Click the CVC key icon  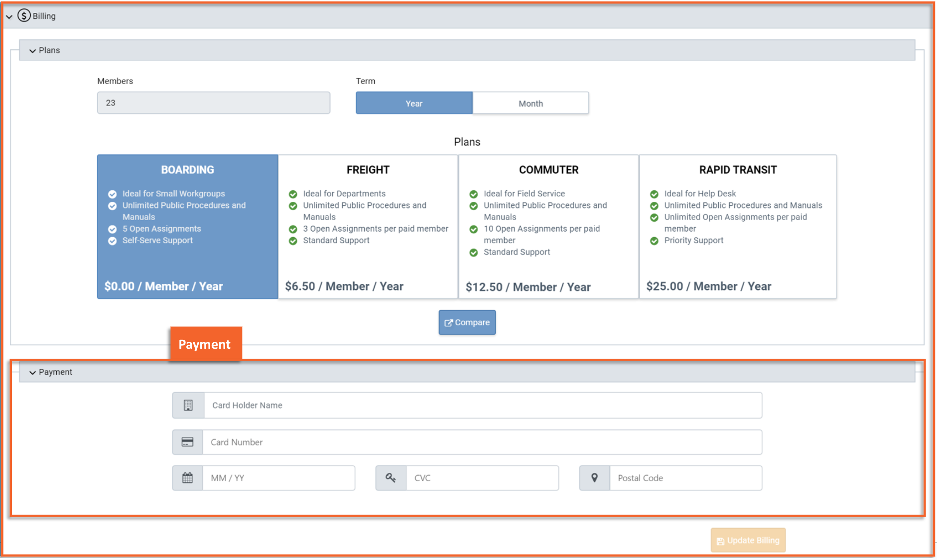[x=391, y=478]
